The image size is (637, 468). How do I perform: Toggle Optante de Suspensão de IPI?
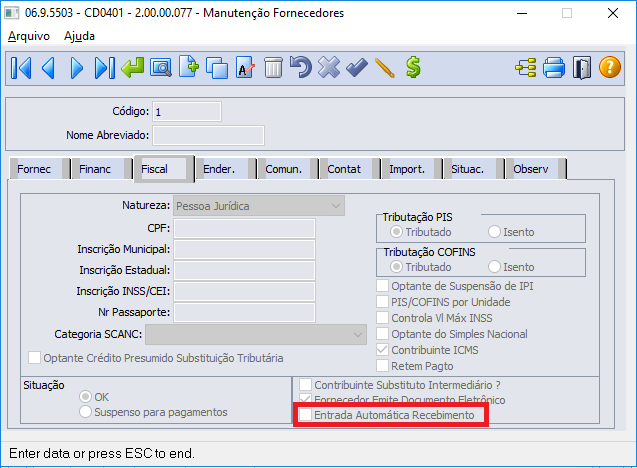[x=382, y=286]
